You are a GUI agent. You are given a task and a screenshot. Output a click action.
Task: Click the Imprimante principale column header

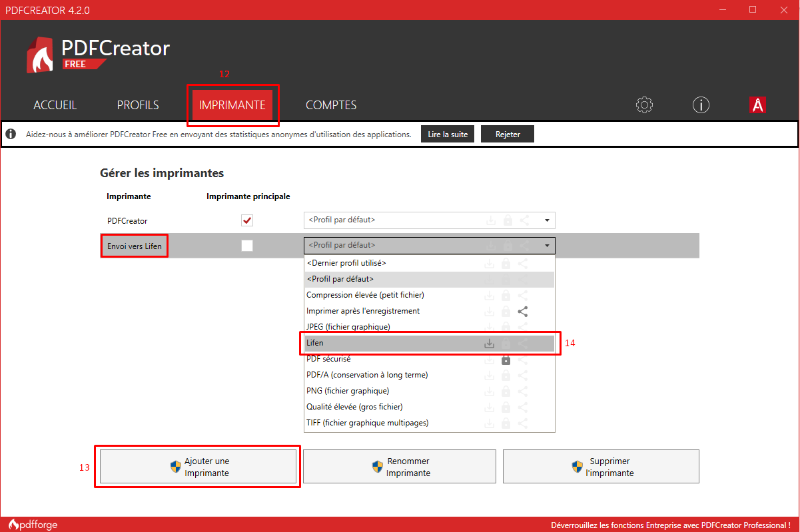point(248,196)
